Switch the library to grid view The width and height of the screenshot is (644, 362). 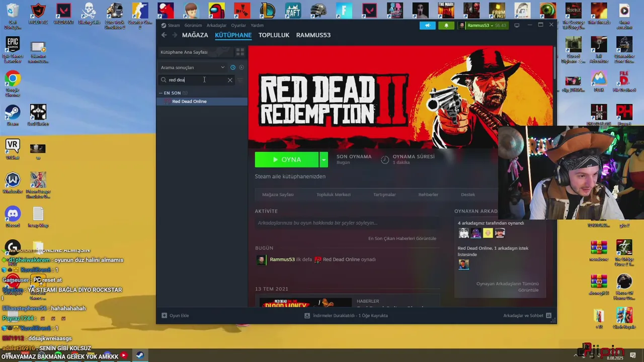(x=240, y=52)
